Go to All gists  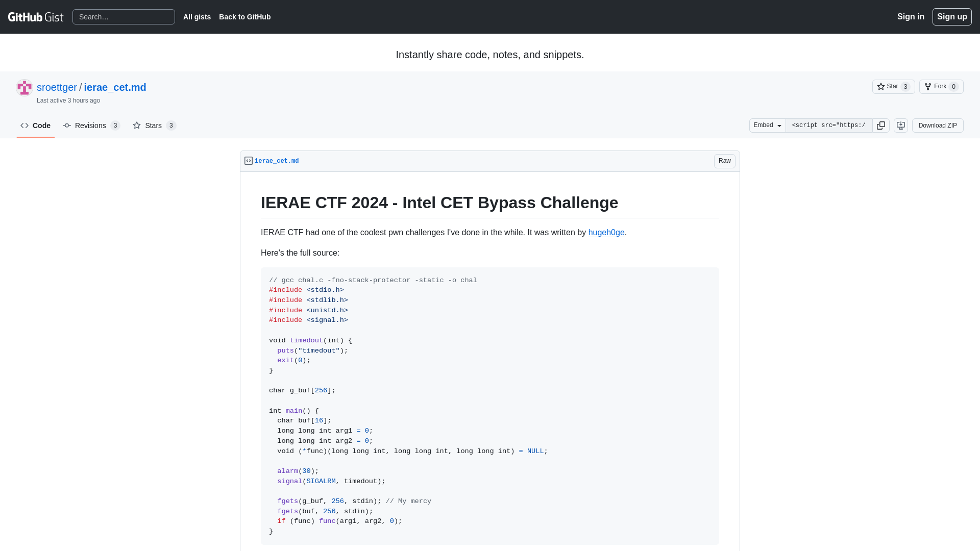point(197,17)
